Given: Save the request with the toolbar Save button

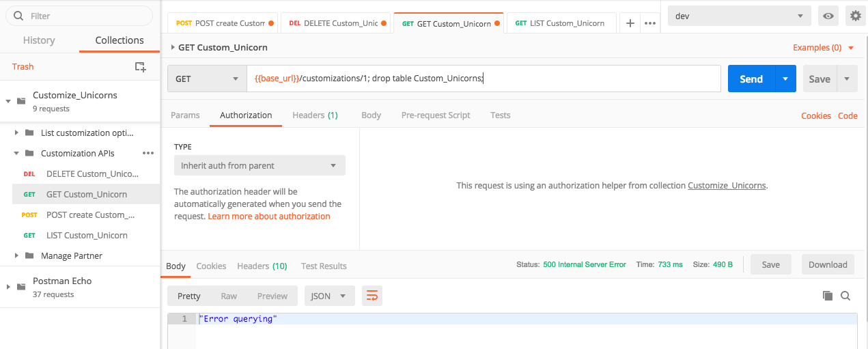Looking at the screenshot, I should (820, 79).
